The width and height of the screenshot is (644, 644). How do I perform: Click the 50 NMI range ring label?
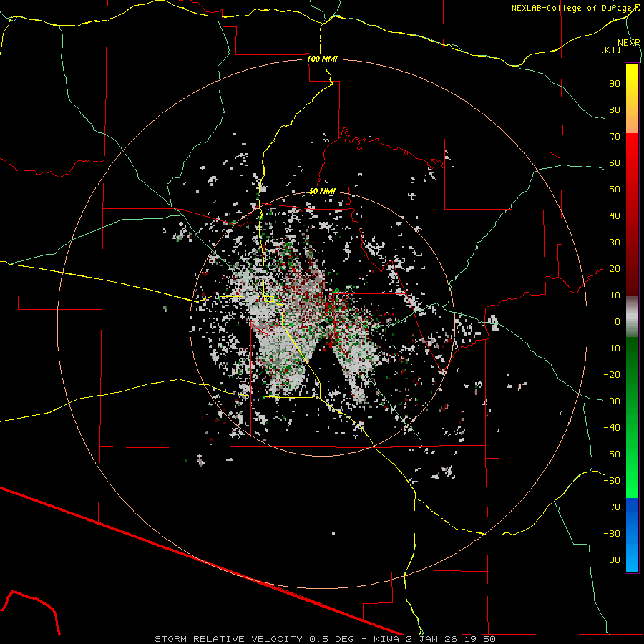tap(322, 191)
